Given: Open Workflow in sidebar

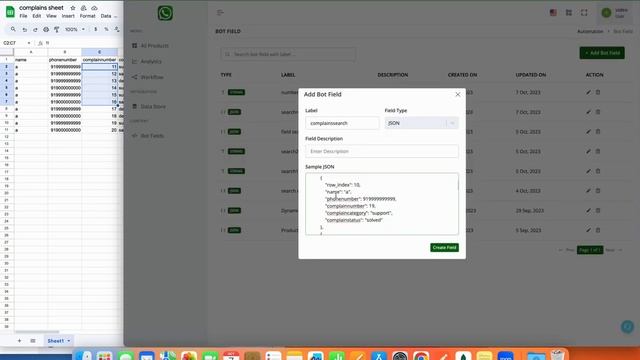Looking at the screenshot, I should tap(148, 77).
